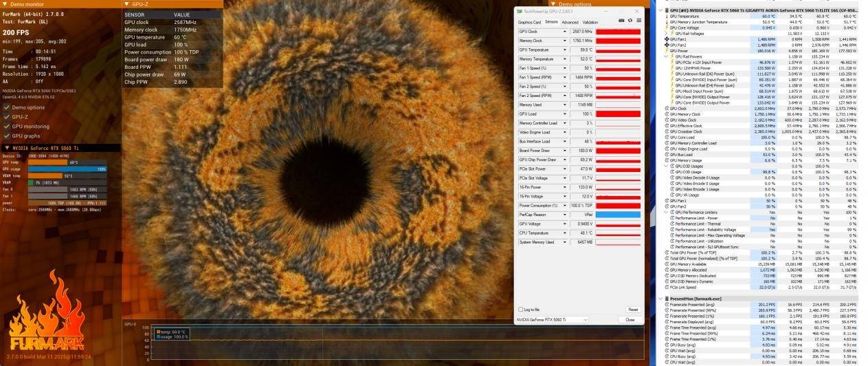Click icon beside Performance Limit - Thermal
Viewport: 868px width, 366px height.
click(x=672, y=224)
